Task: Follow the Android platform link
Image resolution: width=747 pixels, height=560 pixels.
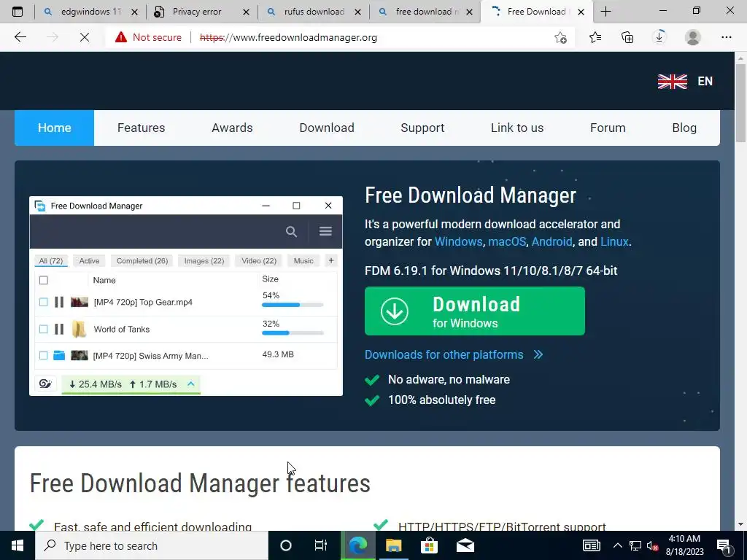Action: point(551,241)
